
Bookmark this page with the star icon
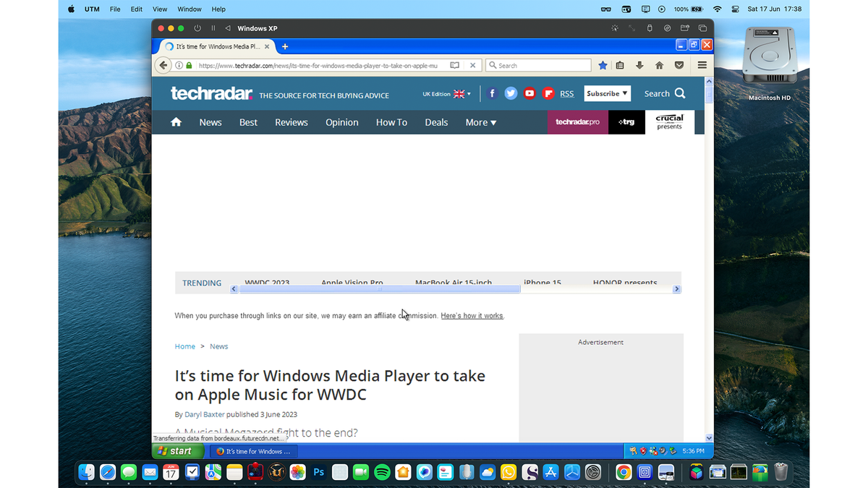(603, 65)
